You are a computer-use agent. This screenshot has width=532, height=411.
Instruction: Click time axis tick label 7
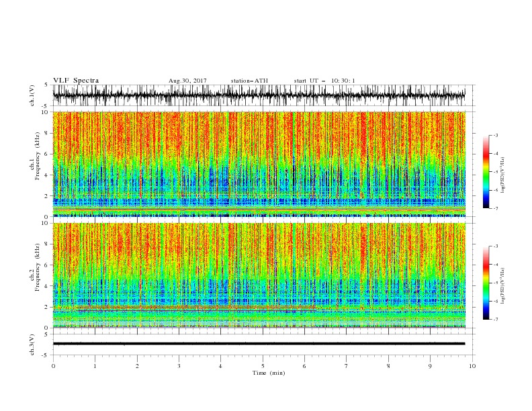point(347,366)
